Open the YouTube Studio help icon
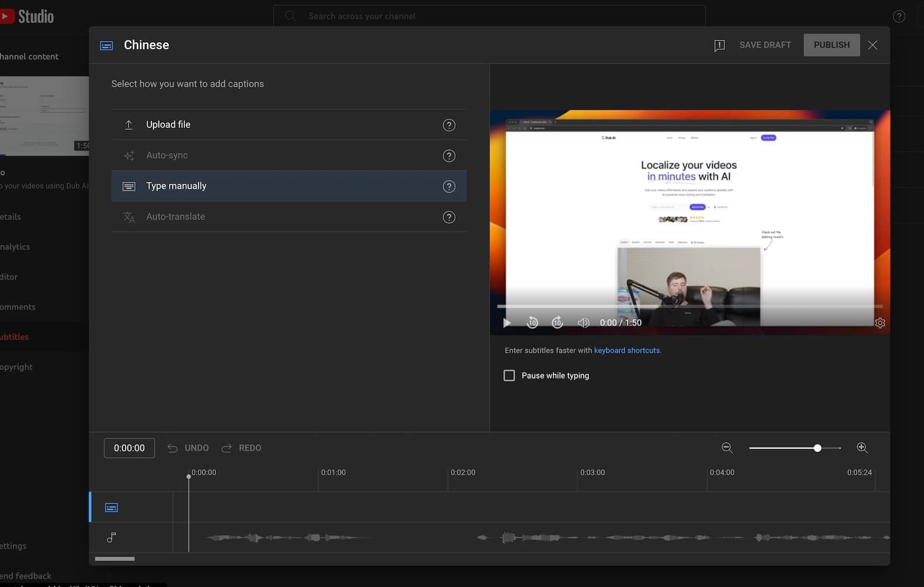Screen dimensions: 924x587 899,16
